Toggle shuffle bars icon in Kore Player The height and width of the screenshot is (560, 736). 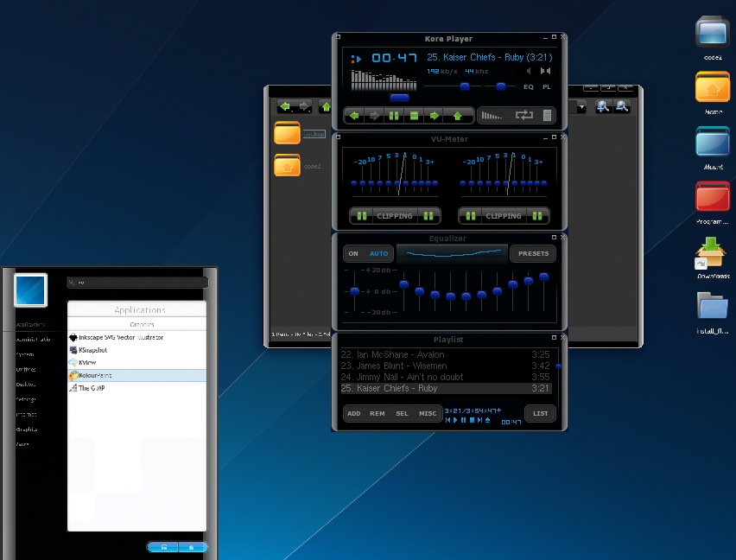[492, 116]
